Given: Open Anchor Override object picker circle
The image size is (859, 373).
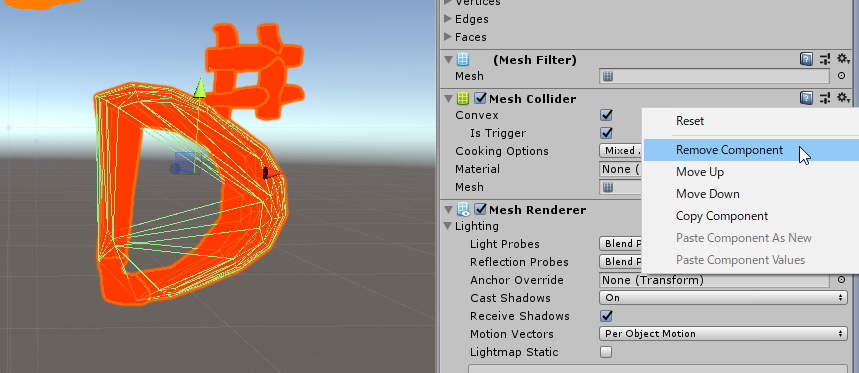Looking at the screenshot, I should [x=841, y=280].
